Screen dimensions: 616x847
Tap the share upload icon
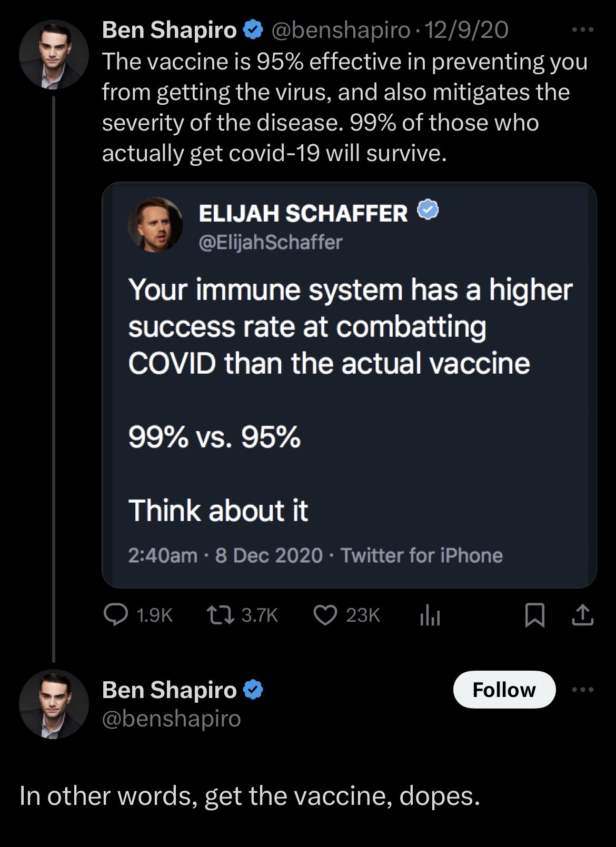click(582, 614)
